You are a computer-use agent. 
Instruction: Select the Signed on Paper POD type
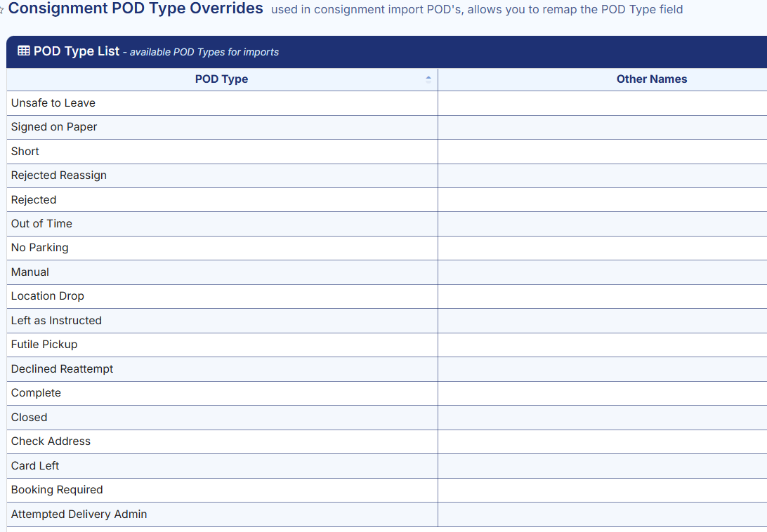(54, 127)
